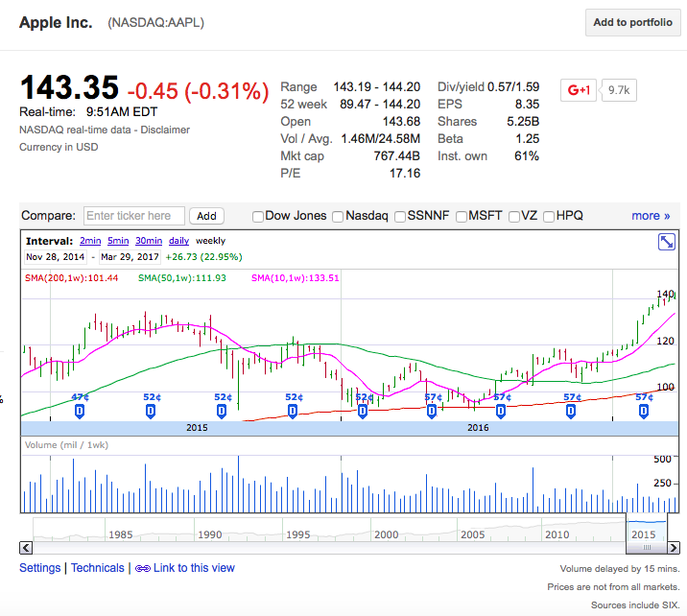This screenshot has height=616, width=687.
Task: Click 2000 on the history timeline
Action: [386, 534]
